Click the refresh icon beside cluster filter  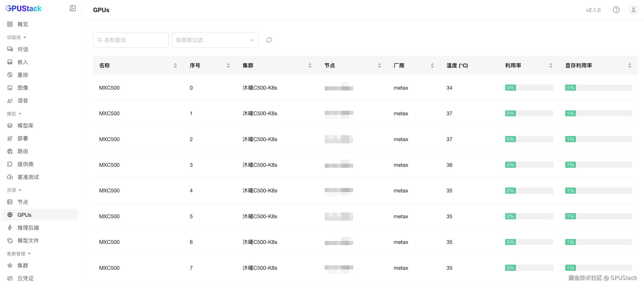269,40
